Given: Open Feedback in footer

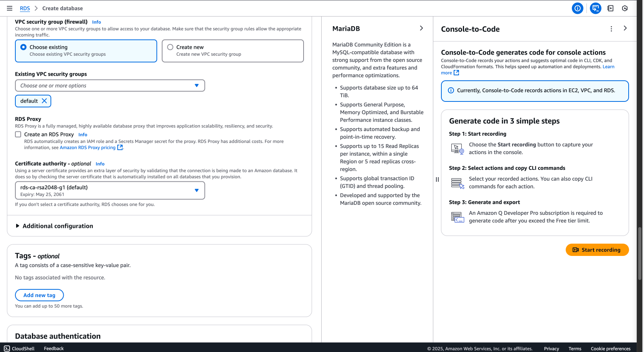Looking at the screenshot, I should (54, 349).
